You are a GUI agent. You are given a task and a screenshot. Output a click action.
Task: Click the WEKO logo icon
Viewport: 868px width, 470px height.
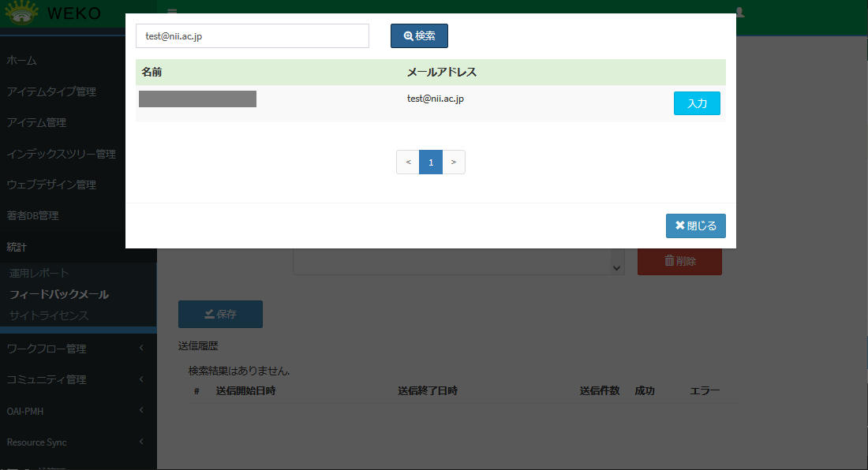coord(22,13)
